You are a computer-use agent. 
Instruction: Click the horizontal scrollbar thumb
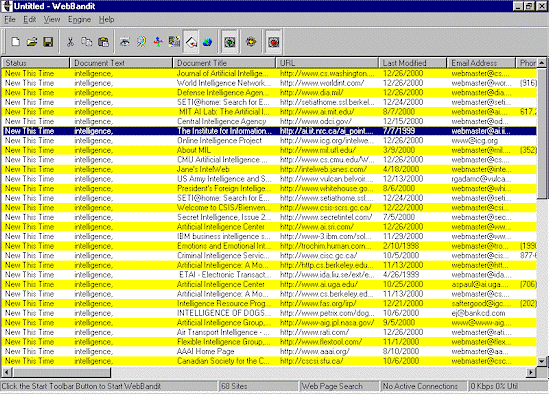[x=62, y=372]
